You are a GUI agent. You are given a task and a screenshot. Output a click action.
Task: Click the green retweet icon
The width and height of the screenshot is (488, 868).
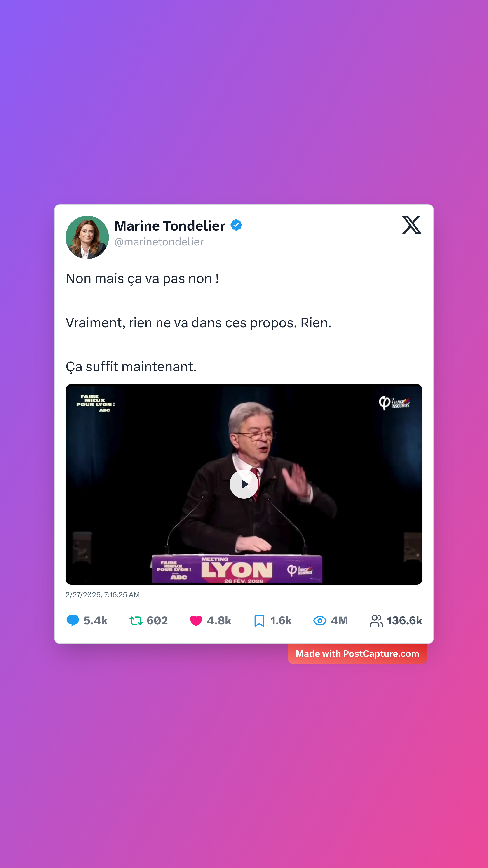[x=136, y=620]
